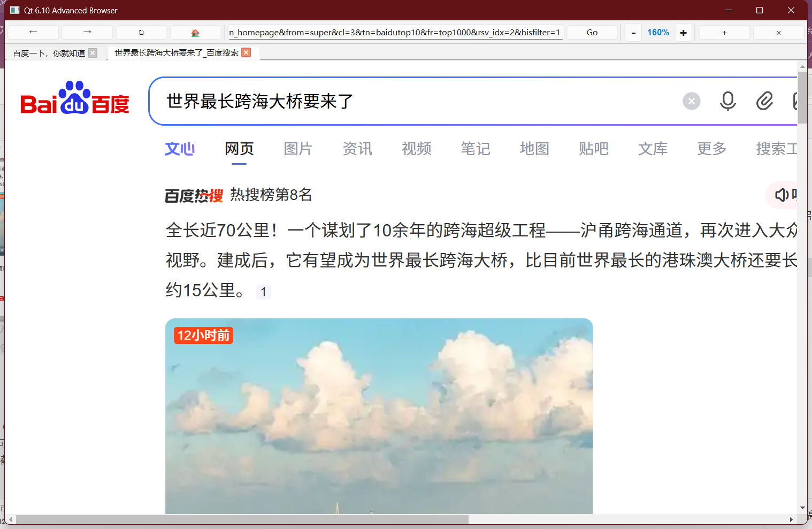Close the 百度一下，你就知道 tab
The width and height of the screenshot is (812, 529).
tap(93, 53)
